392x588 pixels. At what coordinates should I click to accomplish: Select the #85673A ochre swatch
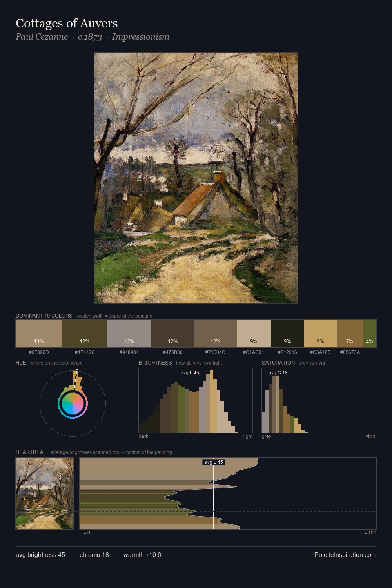point(350,334)
